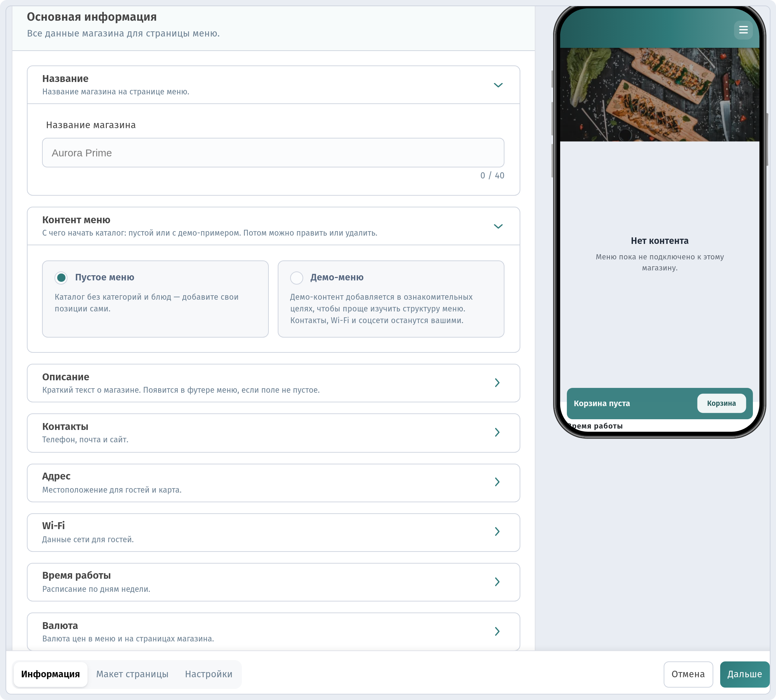Expand the Адрес section
Screen dimensions: 776x700
click(274, 483)
